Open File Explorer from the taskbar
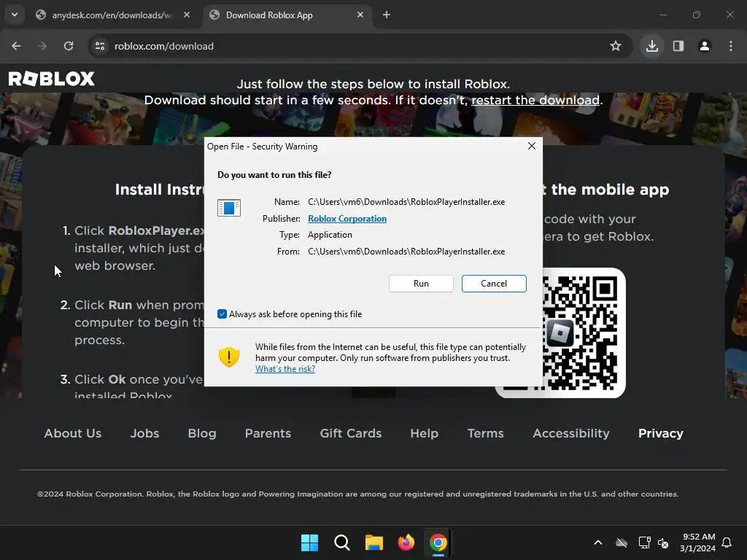The width and height of the screenshot is (747, 560). 374,542
